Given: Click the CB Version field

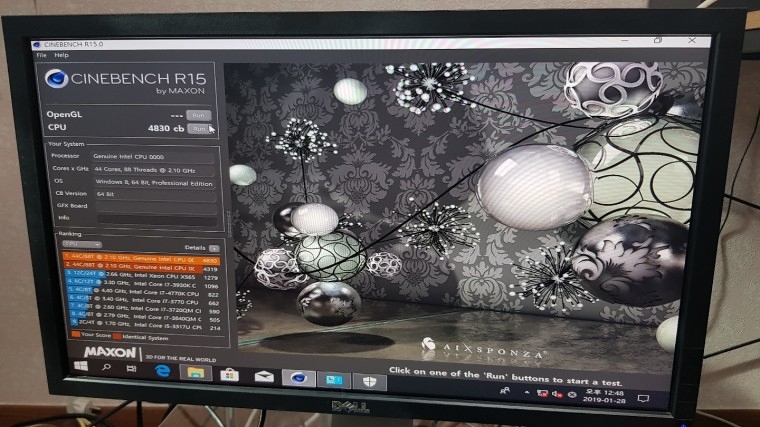Looking at the screenshot, I should click(x=155, y=194).
